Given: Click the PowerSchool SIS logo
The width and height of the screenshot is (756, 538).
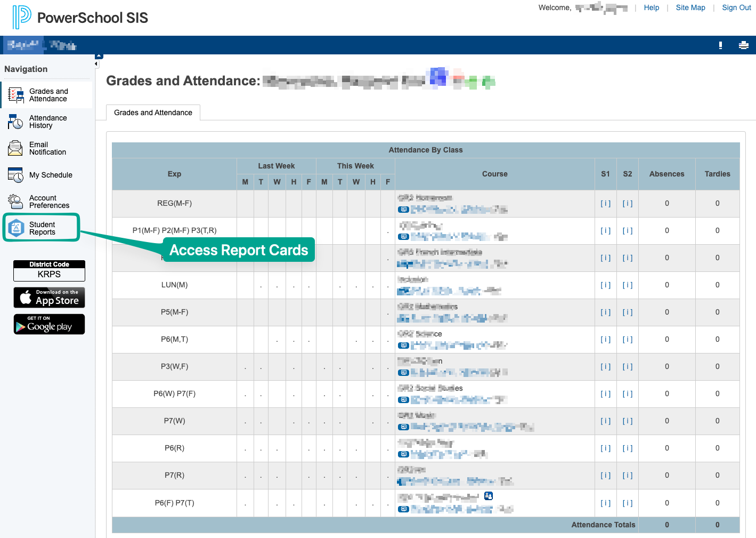Looking at the screenshot, I should click(x=80, y=18).
